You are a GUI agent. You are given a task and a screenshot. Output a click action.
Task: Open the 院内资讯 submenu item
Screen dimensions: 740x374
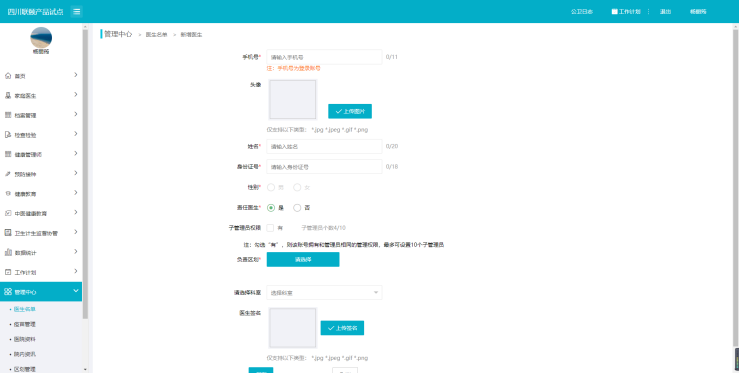[25, 354]
